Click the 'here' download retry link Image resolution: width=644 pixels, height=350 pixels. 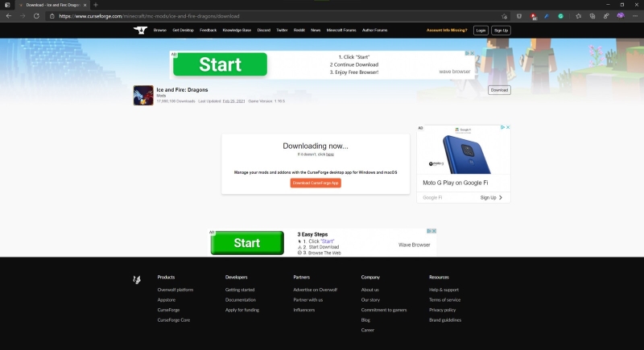(x=330, y=154)
